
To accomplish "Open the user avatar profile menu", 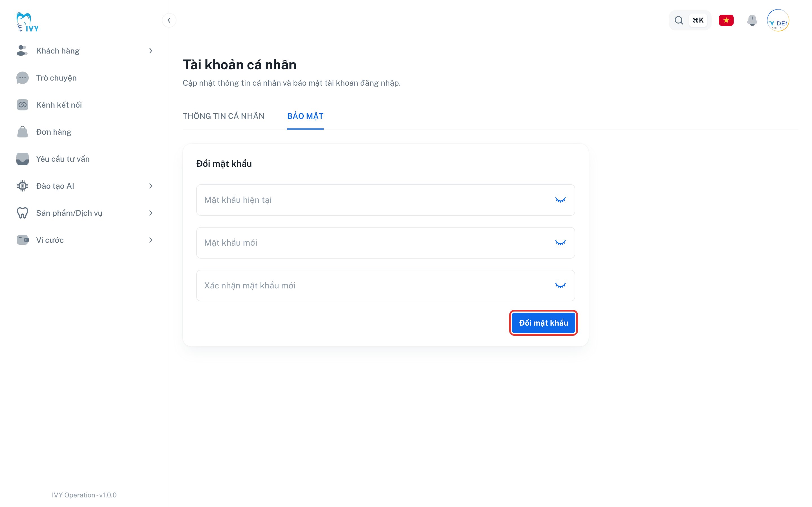I will pyautogui.click(x=778, y=21).
